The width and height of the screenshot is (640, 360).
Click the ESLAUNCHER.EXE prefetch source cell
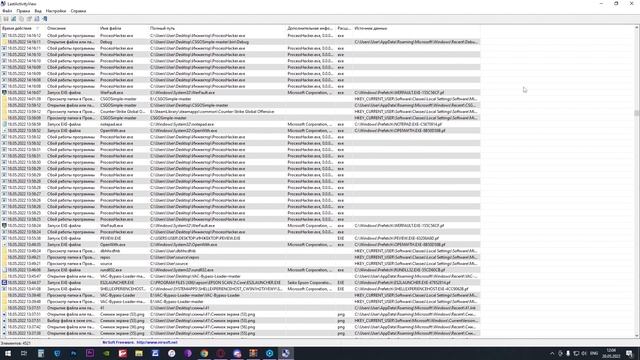pyautogui.click(x=402, y=282)
